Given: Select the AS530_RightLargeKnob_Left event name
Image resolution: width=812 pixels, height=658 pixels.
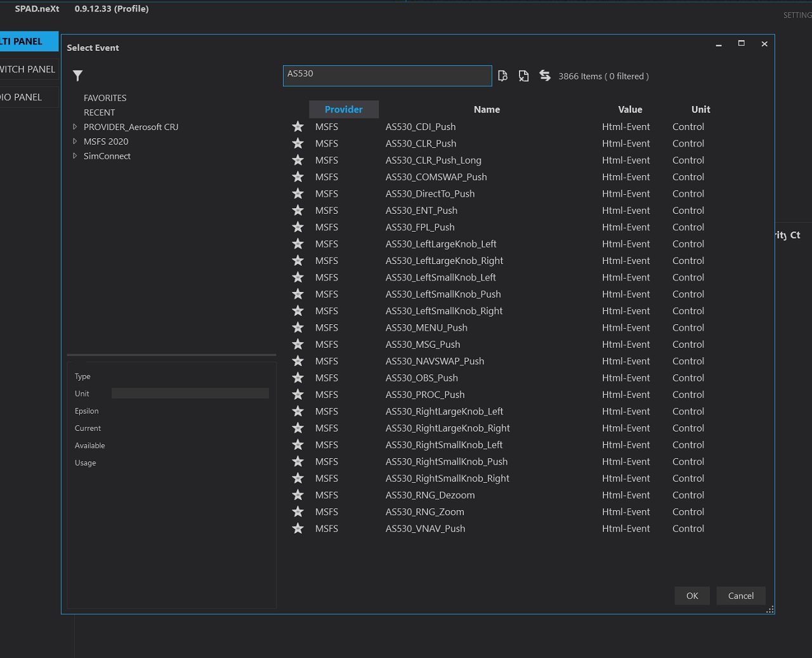Looking at the screenshot, I should pyautogui.click(x=444, y=411).
